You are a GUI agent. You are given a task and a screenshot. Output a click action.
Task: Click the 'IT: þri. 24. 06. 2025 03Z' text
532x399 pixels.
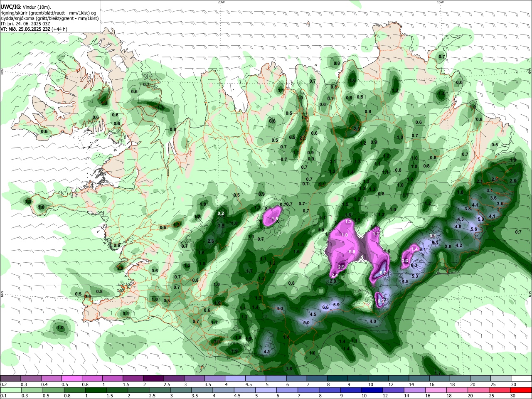[25, 24]
